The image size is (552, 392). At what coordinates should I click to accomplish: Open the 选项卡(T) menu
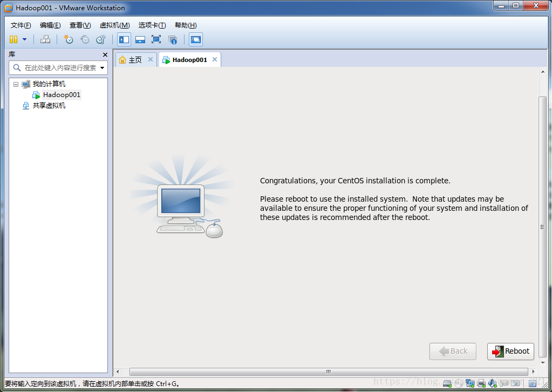(x=152, y=25)
